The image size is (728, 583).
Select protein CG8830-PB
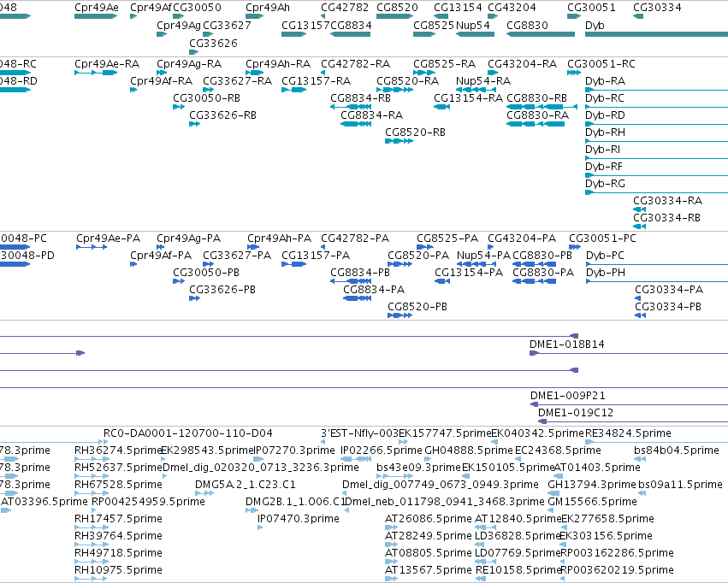click(534, 264)
